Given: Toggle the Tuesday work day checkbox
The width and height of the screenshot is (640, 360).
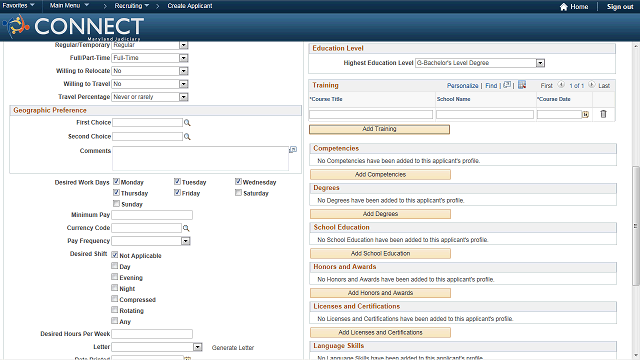Looking at the screenshot, I should 177,181.
